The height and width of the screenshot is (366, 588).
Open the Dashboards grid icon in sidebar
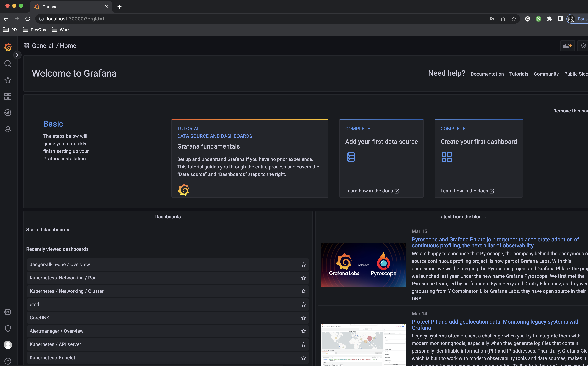coord(8,96)
